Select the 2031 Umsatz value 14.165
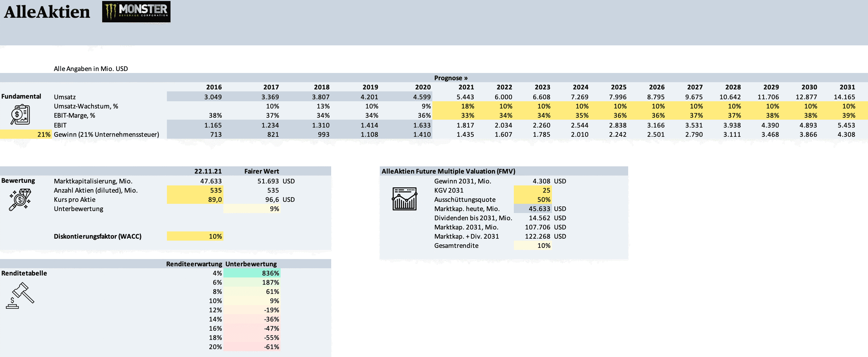Screen dimensions: 868x357 coord(844,97)
